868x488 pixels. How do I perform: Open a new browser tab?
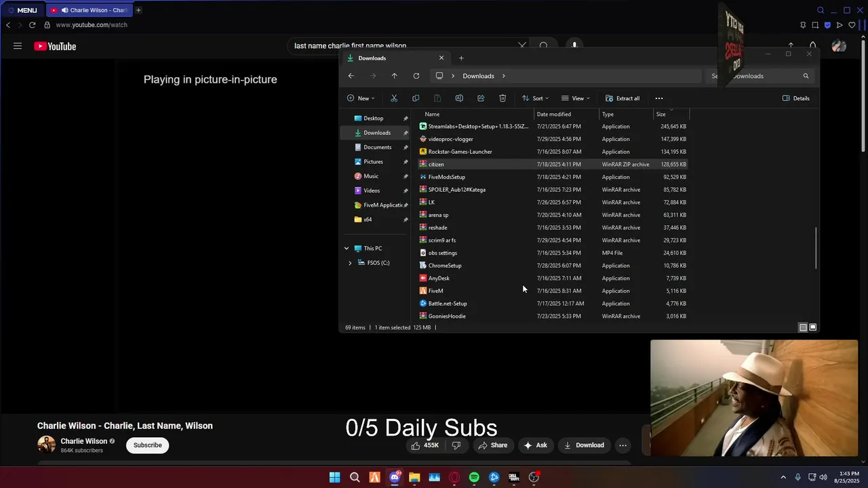pos(138,10)
